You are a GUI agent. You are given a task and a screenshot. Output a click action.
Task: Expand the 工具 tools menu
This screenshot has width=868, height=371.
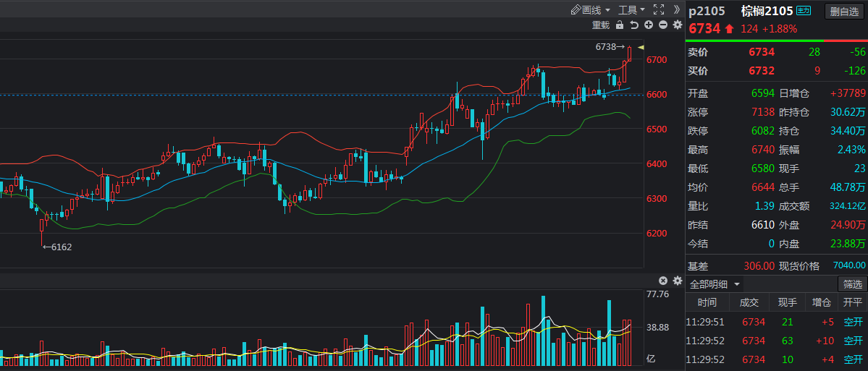631,9
